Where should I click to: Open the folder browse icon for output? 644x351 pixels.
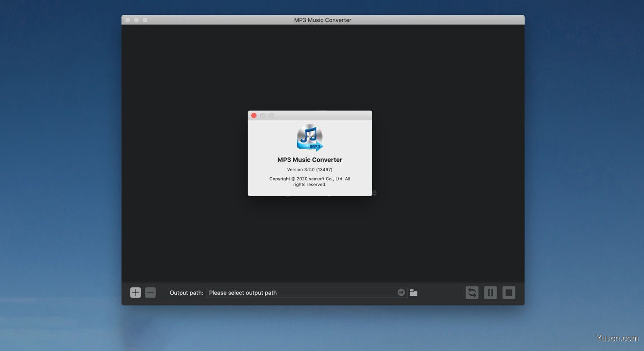tap(413, 293)
